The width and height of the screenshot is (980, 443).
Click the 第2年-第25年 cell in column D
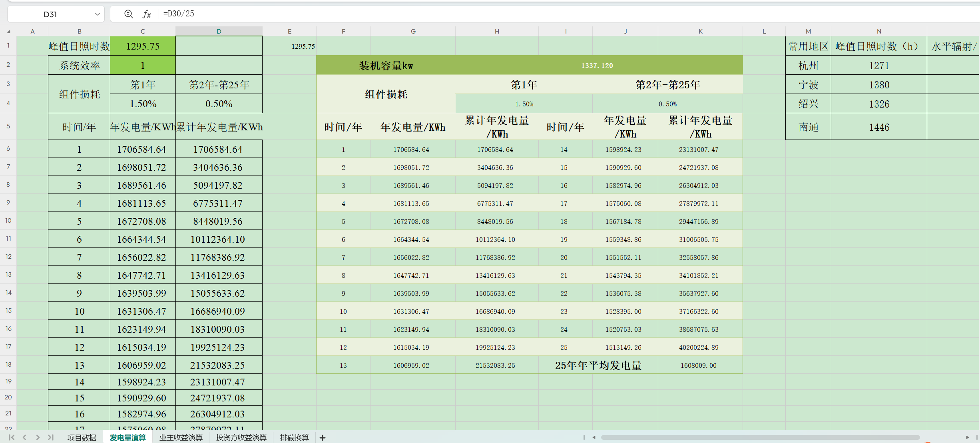pyautogui.click(x=219, y=84)
